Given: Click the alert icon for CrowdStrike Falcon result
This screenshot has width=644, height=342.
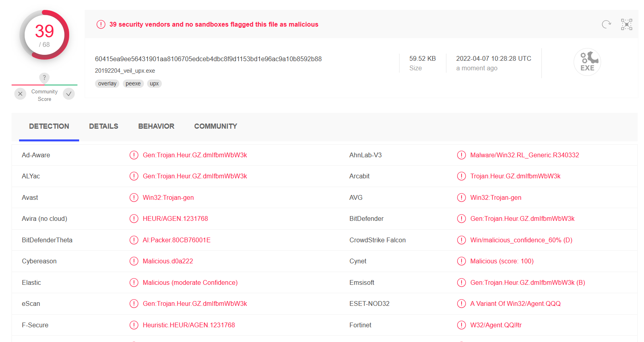Looking at the screenshot, I should (x=461, y=240).
